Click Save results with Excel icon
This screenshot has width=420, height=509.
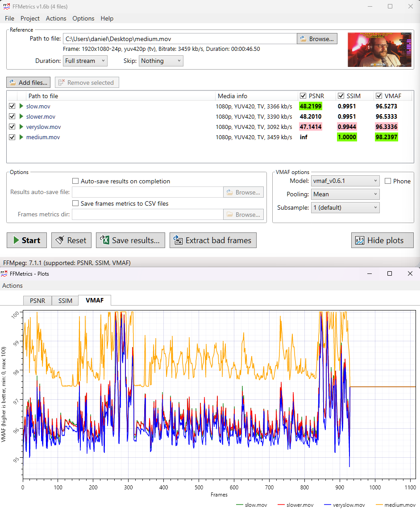pos(130,240)
